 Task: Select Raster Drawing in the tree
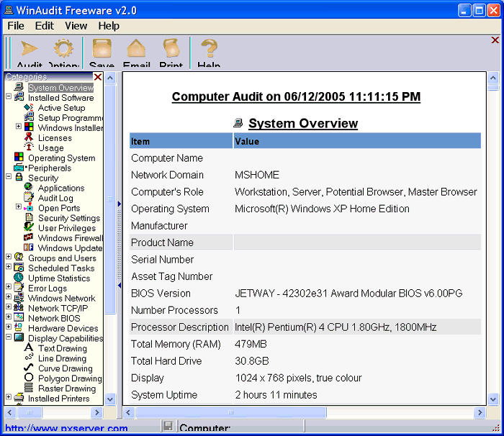click(x=67, y=389)
